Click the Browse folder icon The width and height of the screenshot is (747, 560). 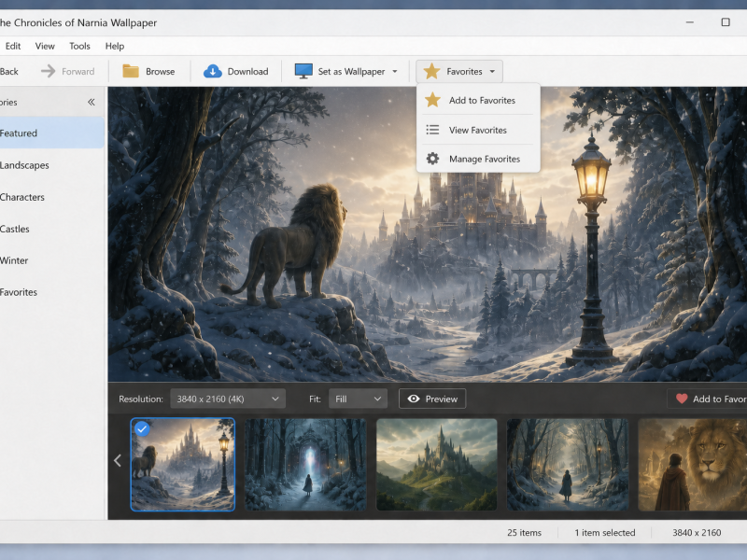point(131,71)
